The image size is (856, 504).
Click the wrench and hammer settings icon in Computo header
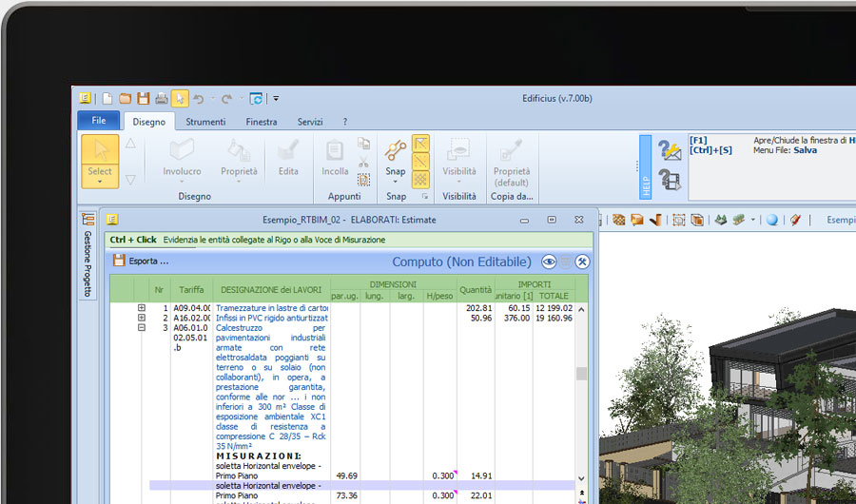582,262
